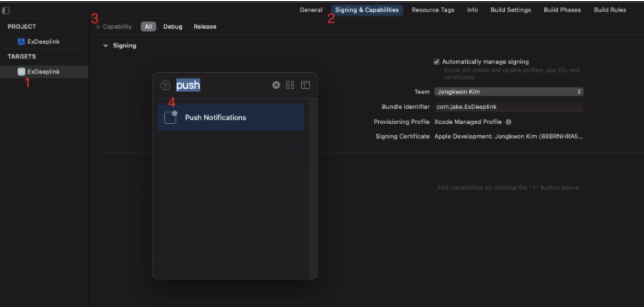Viewport: 644px width, 307px height.
Task: Toggle the sidebar panel icon at top-left
Action: (x=6, y=11)
